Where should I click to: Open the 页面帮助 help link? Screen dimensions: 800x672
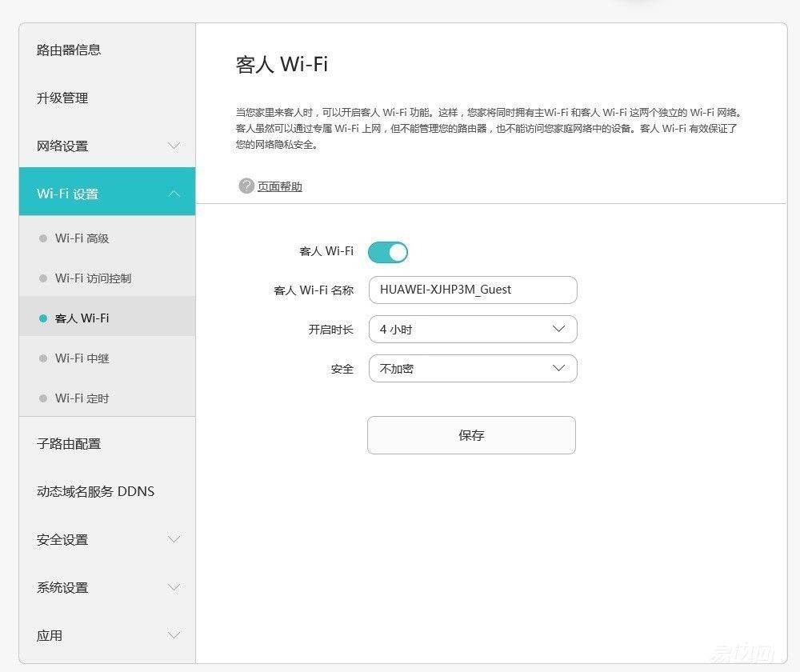point(279,186)
